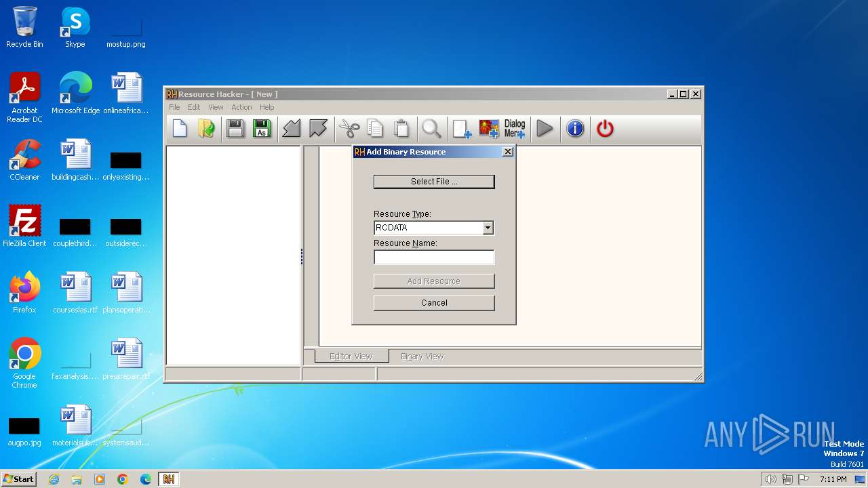Click the Resource Name input field

434,257
